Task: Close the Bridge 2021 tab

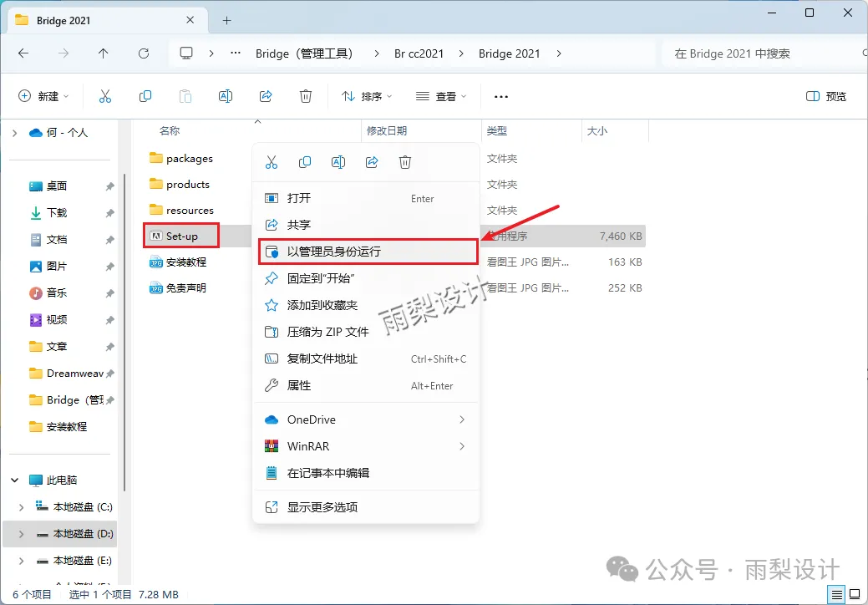Action: 190,20
